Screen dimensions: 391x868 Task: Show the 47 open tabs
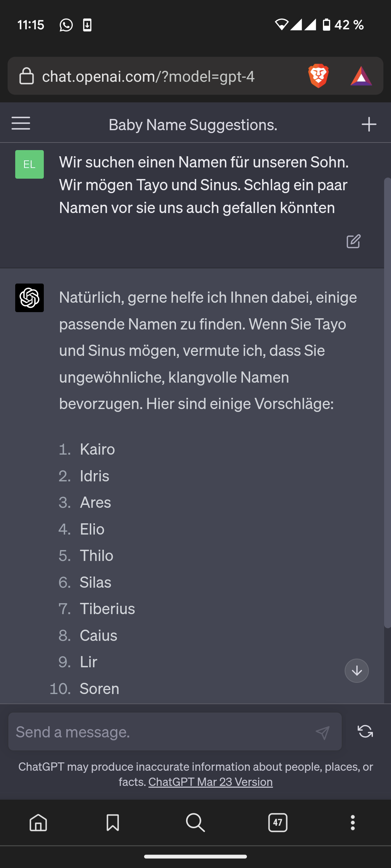point(278,823)
